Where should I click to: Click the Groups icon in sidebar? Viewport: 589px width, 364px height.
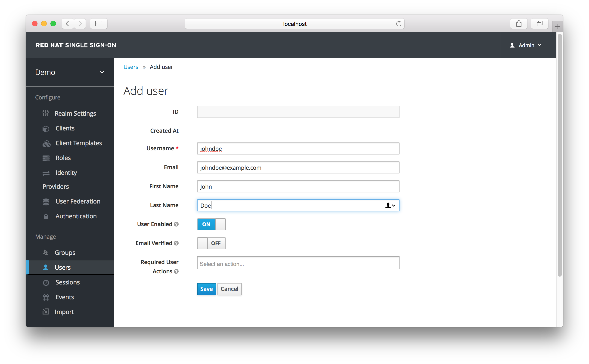(x=46, y=252)
